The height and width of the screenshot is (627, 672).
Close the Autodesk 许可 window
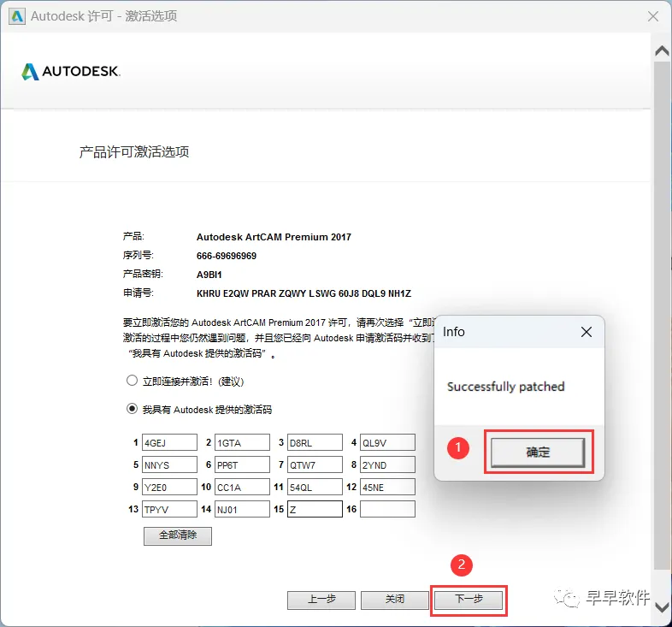click(x=653, y=16)
